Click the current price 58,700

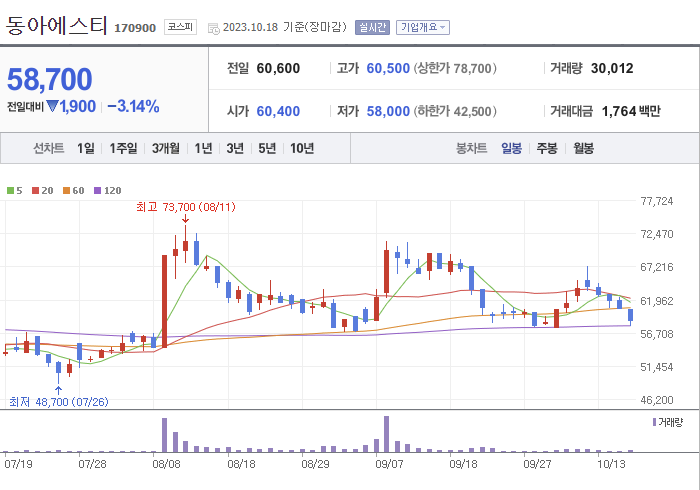coord(50,79)
